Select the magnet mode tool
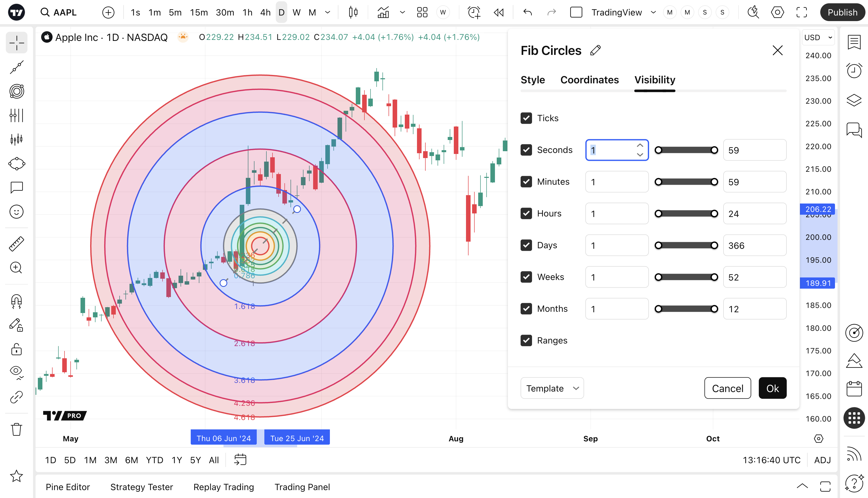The width and height of the screenshot is (868, 498). click(17, 301)
